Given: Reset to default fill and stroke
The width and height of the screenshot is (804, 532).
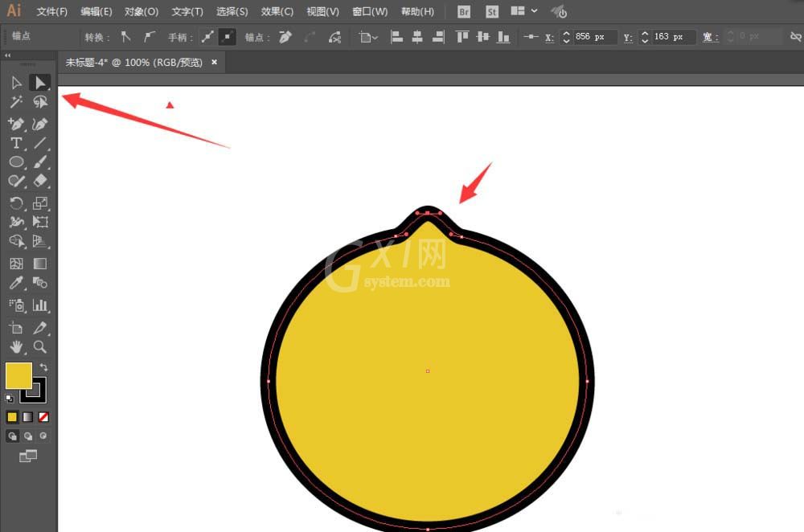Looking at the screenshot, I should coord(9,398).
